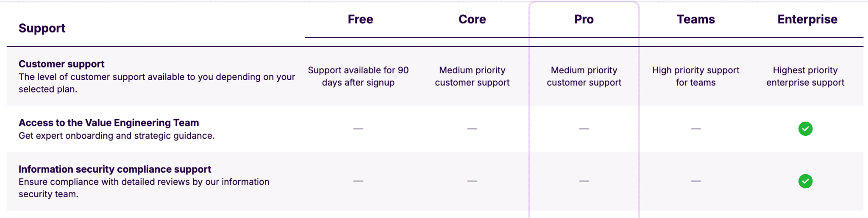Click Access to the Value Engineering Team title
Viewport: 868px width, 218px height.
coord(108,123)
